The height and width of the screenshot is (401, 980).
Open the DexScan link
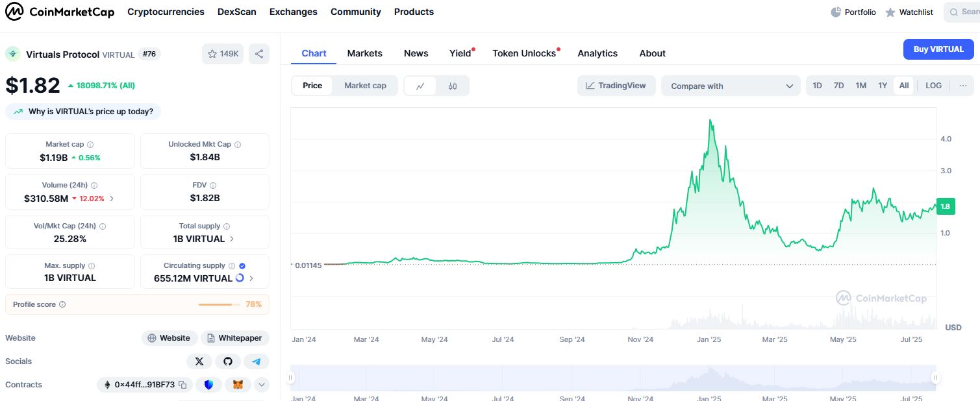237,12
